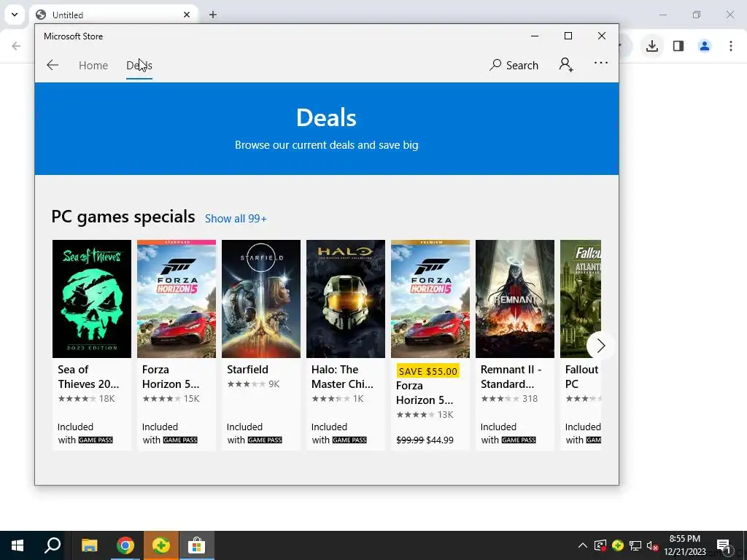Maximize the Microsoft Store window
The image size is (747, 560).
[568, 36]
